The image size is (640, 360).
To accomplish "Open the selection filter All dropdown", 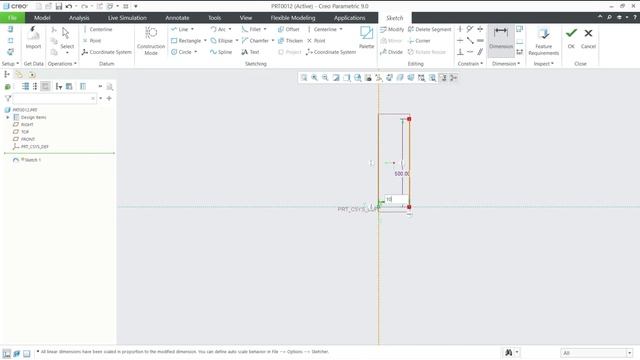I will 629,353.
